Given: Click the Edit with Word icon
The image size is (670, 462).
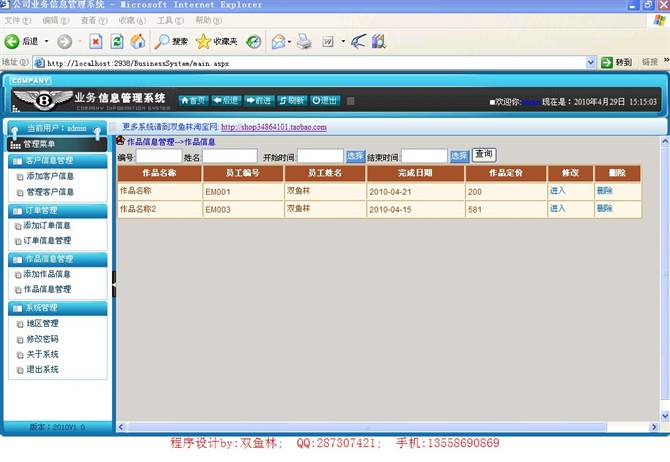Looking at the screenshot, I should (328, 41).
